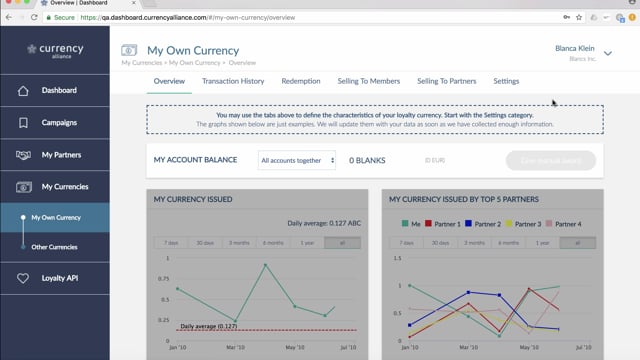The height and width of the screenshot is (360, 640).
Task: Select 7 days in Top 5 Partners chart
Action: 407,243
